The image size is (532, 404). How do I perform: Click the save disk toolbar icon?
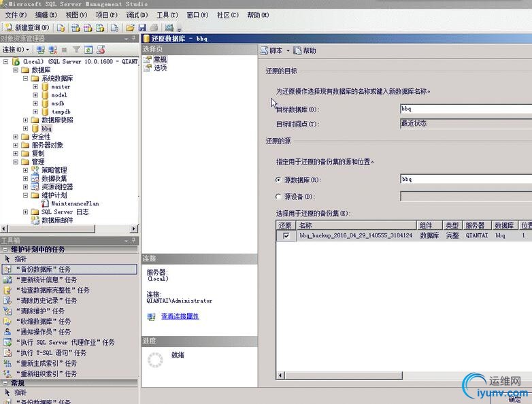coord(142,27)
